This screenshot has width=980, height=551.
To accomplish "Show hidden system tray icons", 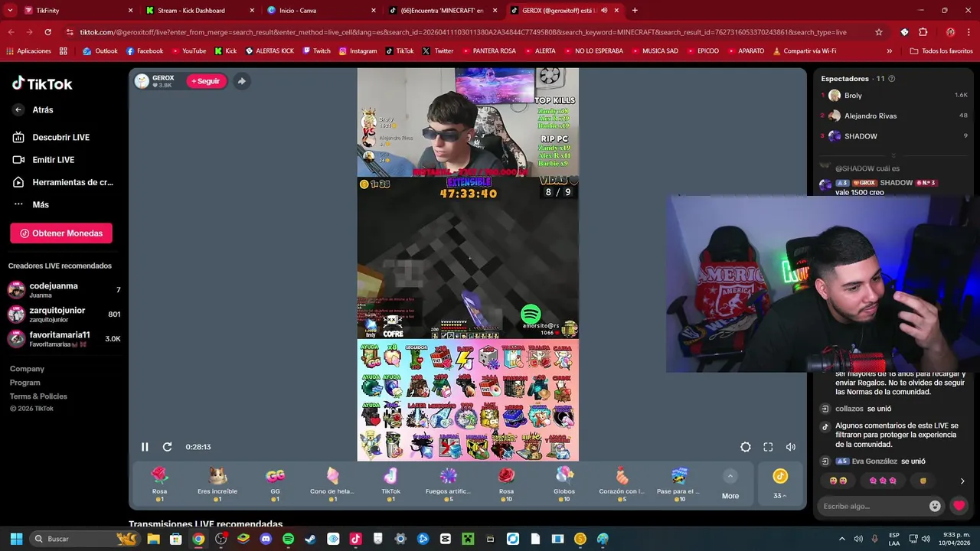I will tap(842, 539).
